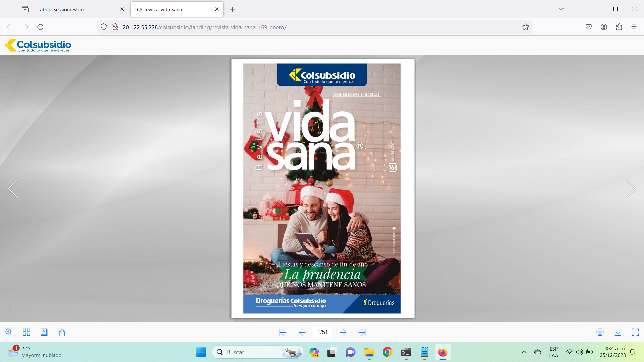The height and width of the screenshot is (362, 644).
Task: Click the share icon in viewer toolbar
Action: [62, 332]
